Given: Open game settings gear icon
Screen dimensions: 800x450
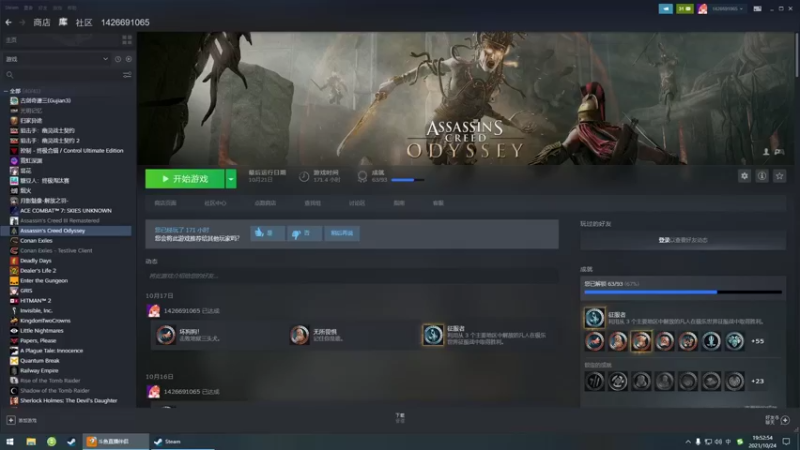Looking at the screenshot, I should (x=744, y=176).
